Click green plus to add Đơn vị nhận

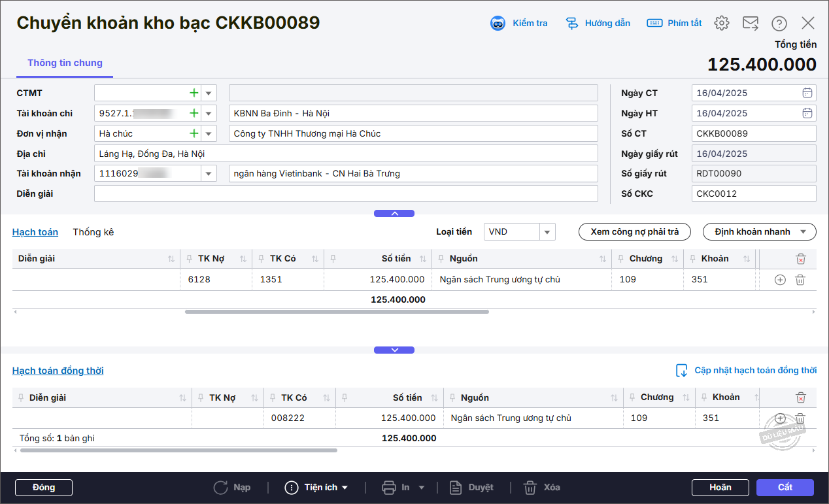coord(194,134)
